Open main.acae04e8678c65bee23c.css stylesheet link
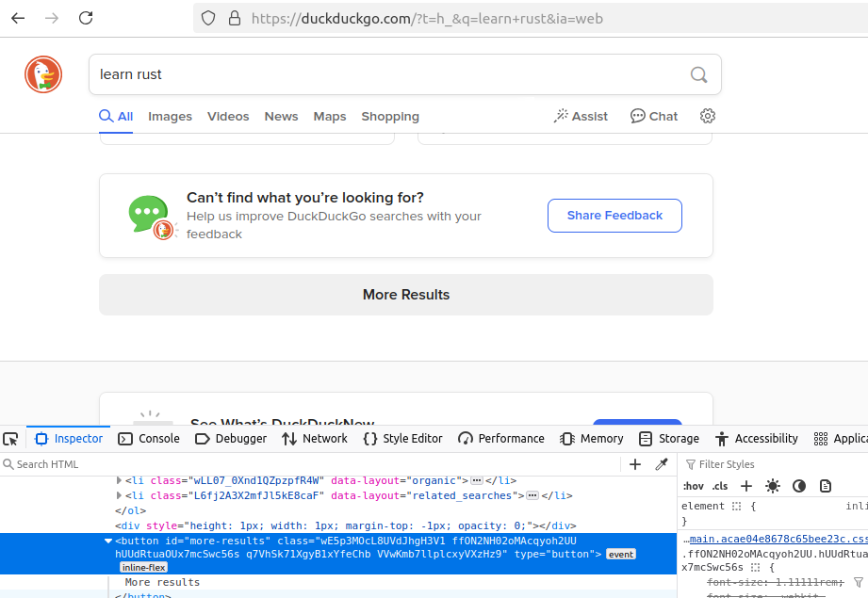868x598 pixels. click(x=778, y=539)
